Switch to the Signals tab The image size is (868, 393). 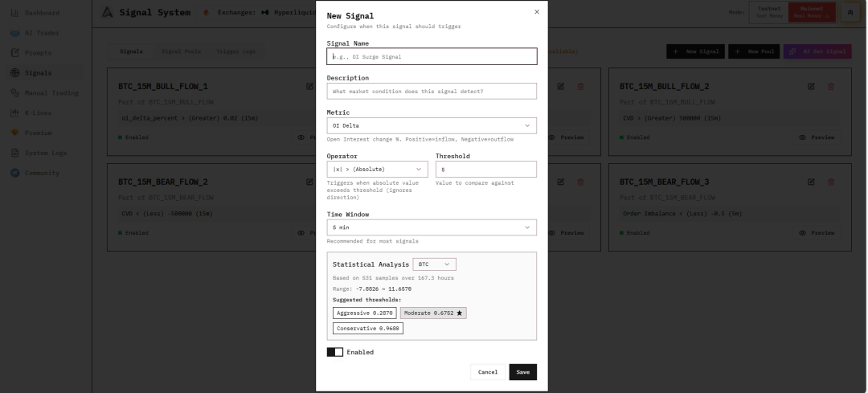click(131, 51)
